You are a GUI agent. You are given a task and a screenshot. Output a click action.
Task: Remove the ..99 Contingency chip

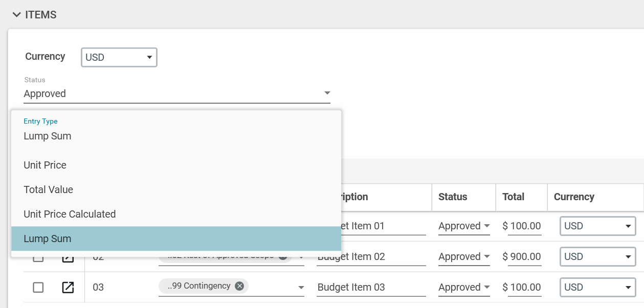tap(239, 286)
